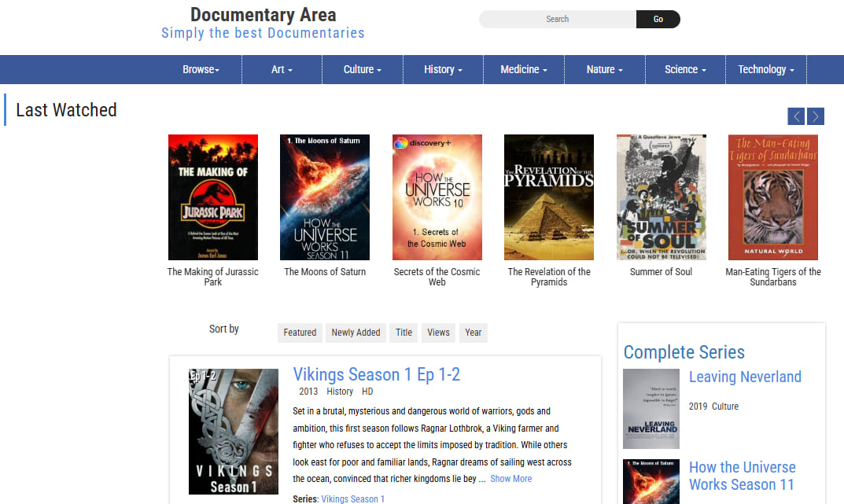Click the HD label under Vikings

coord(367,392)
